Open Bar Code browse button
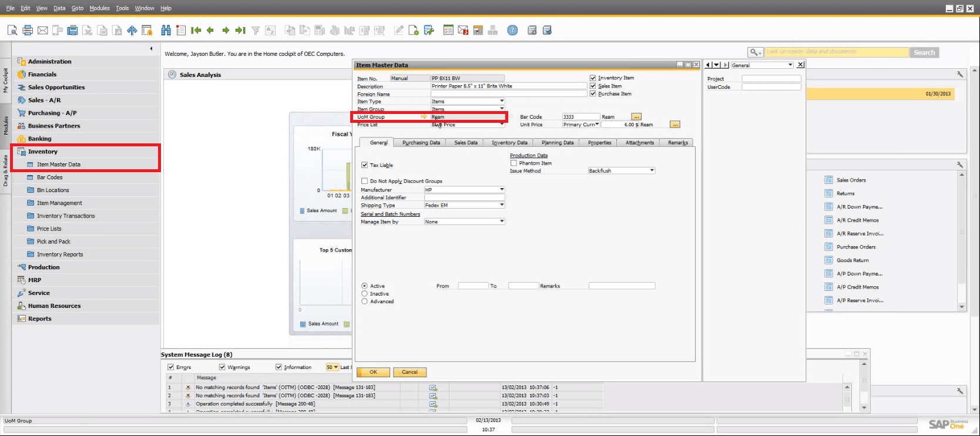980x436 pixels. pyautogui.click(x=636, y=116)
